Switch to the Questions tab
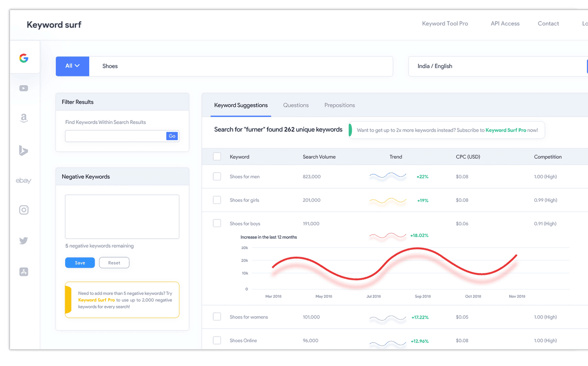 (295, 105)
